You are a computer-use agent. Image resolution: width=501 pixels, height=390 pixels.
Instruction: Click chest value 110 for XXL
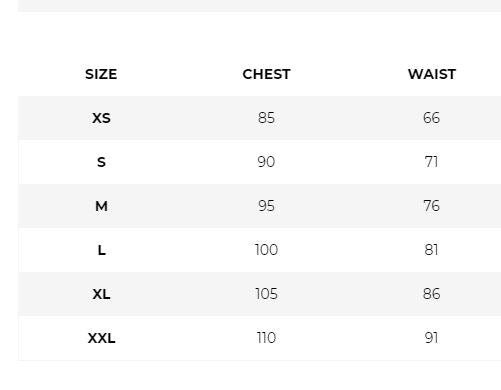[266, 338]
